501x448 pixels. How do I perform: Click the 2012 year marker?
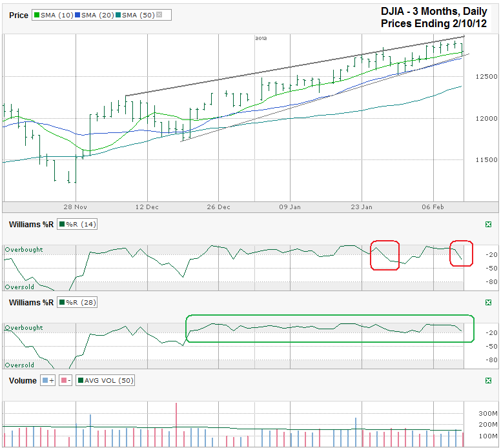(x=261, y=38)
